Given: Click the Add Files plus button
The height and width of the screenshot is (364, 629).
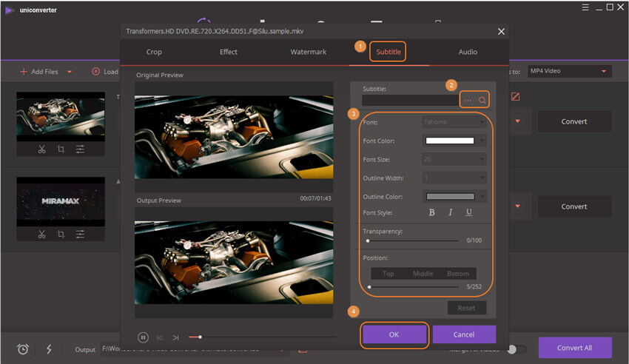Looking at the screenshot, I should click(23, 71).
